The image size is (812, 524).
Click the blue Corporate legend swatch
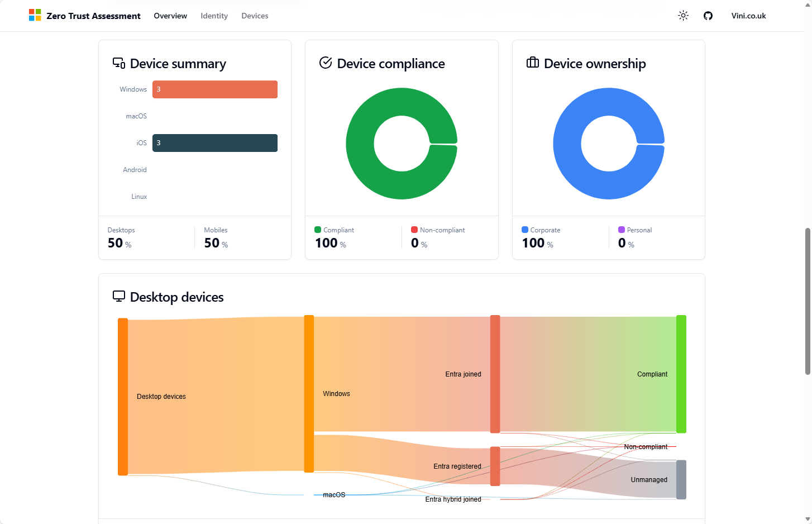coord(525,230)
